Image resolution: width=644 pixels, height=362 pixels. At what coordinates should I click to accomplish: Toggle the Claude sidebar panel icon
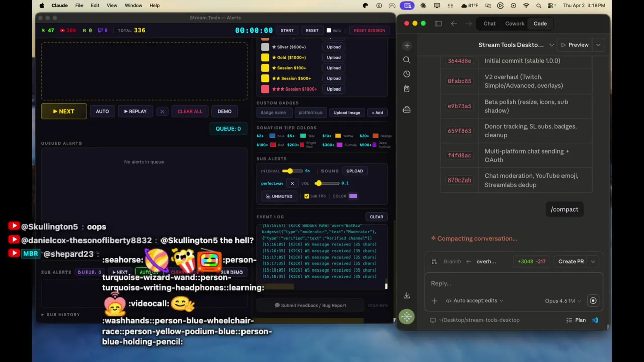(x=438, y=24)
